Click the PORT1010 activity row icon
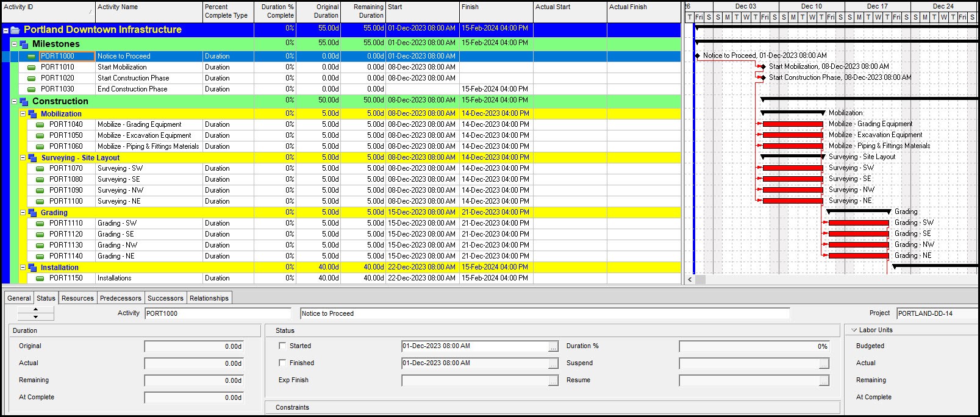 tap(32, 67)
